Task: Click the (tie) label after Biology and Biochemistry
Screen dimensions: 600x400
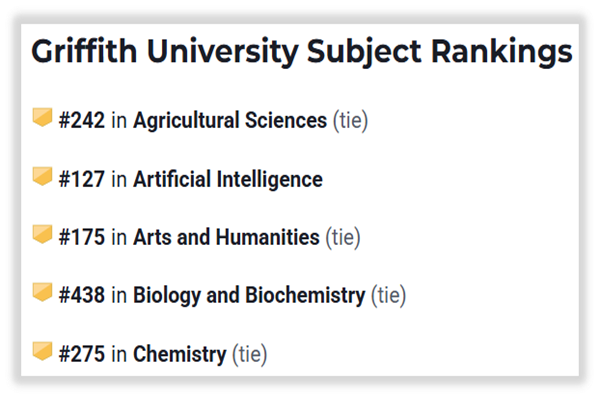Action: point(388,296)
